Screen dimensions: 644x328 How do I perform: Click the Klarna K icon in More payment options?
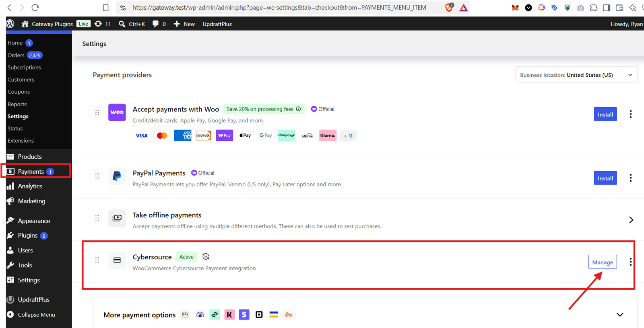229,315
